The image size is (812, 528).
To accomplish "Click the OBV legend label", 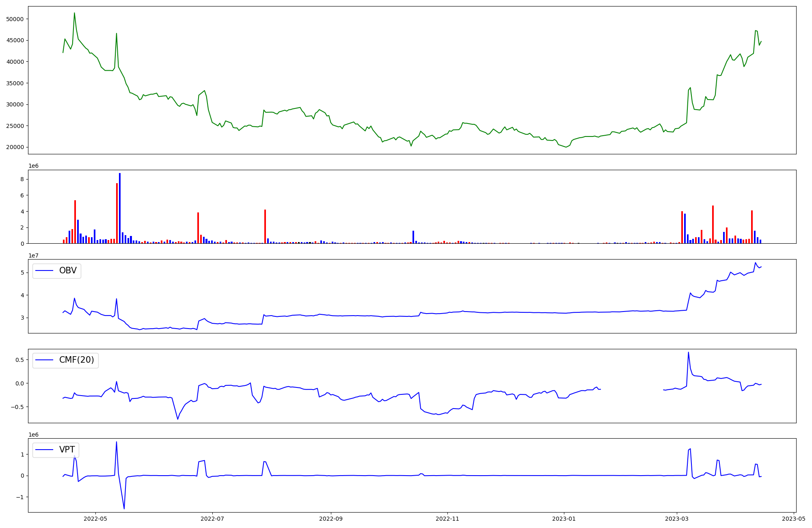I will [68, 271].
